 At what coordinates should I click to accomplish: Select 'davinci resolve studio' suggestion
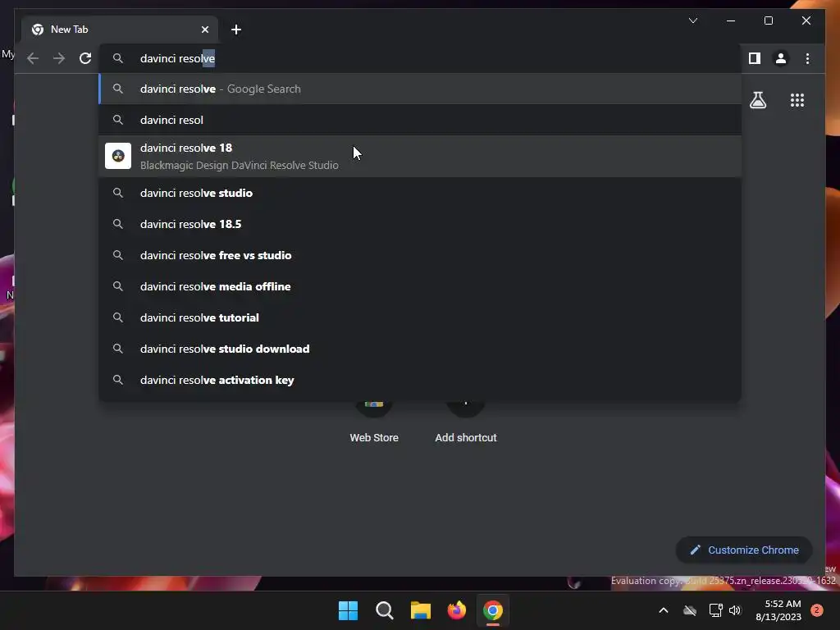pos(421,193)
